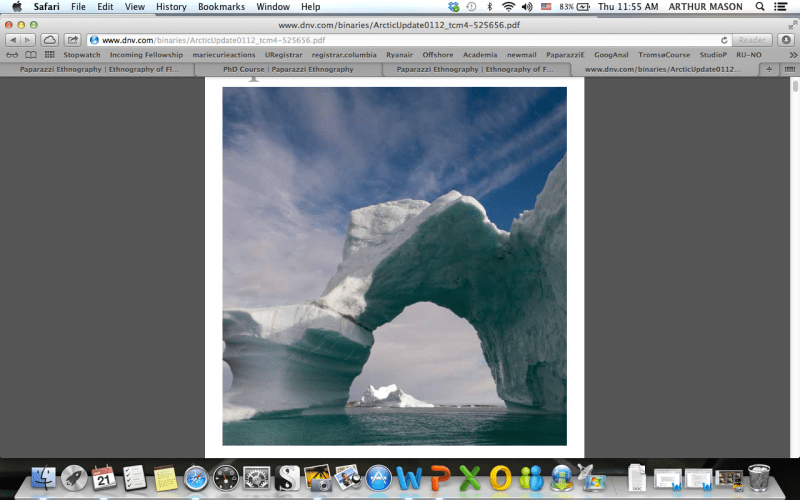Switch to the PhD Course tab

pos(288,70)
